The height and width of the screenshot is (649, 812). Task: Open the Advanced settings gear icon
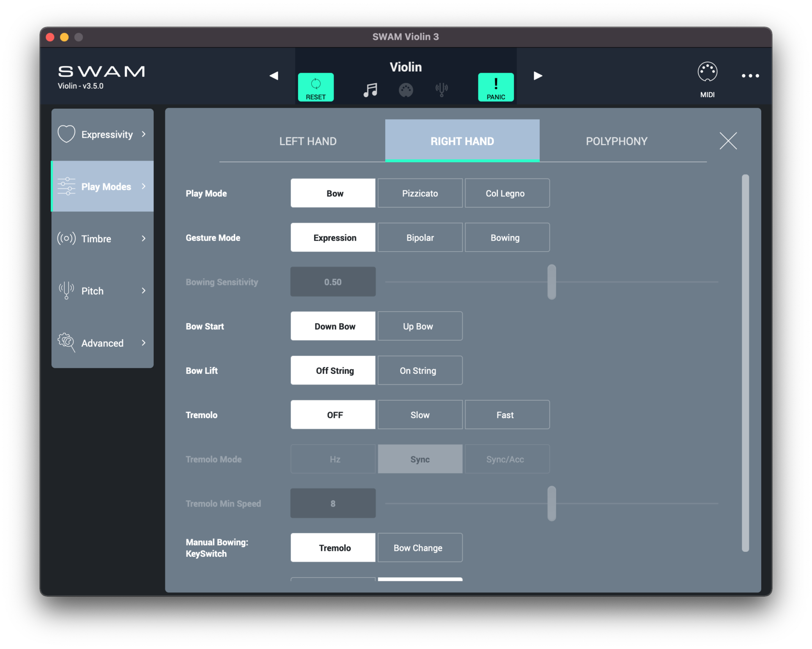[66, 342]
